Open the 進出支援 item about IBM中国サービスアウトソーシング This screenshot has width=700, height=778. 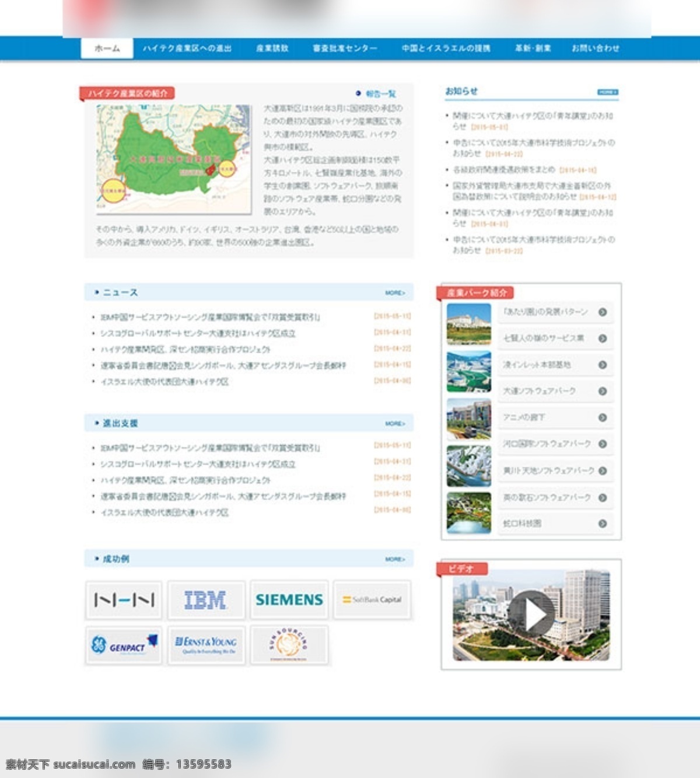210,448
